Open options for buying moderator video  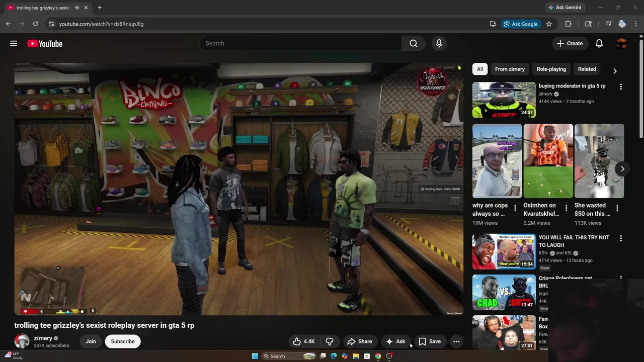click(621, 87)
